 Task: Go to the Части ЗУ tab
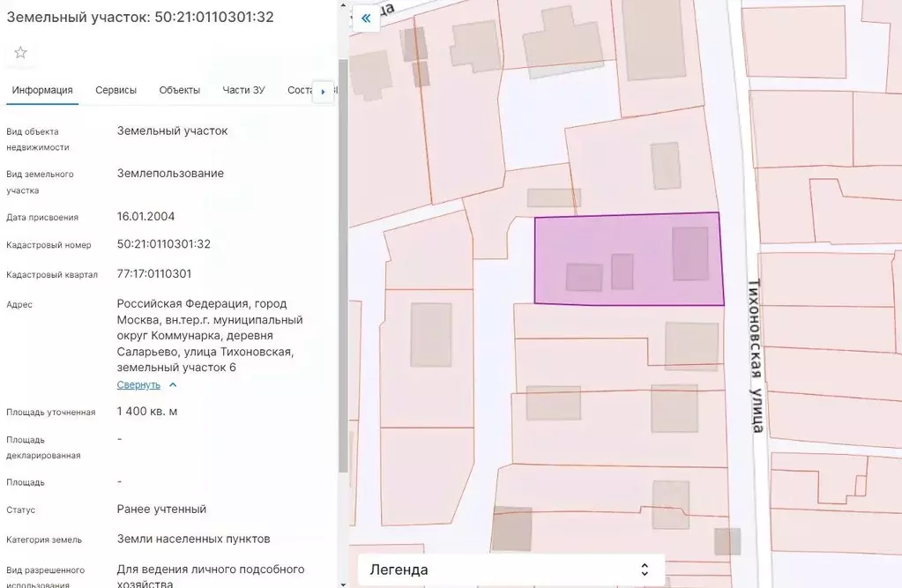[243, 90]
